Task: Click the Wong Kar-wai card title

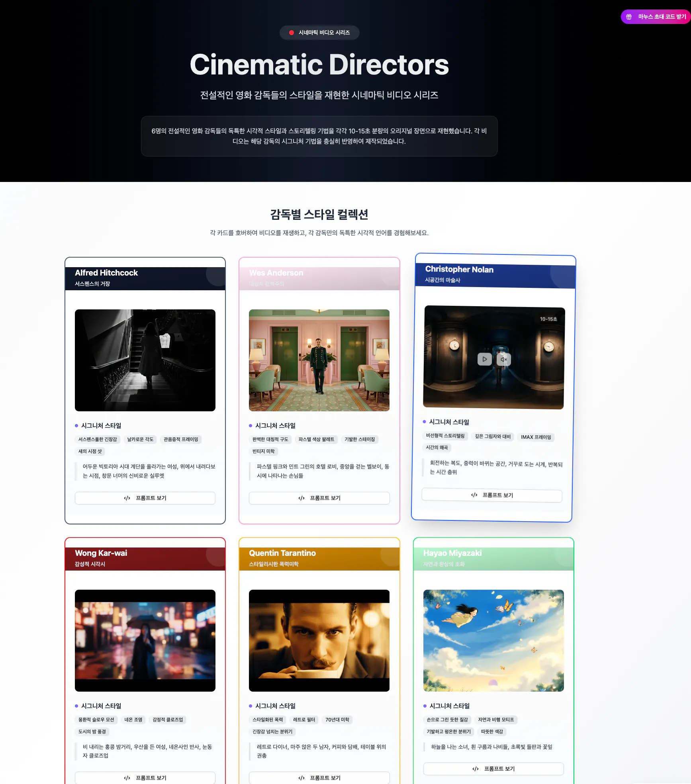Action: (x=101, y=553)
